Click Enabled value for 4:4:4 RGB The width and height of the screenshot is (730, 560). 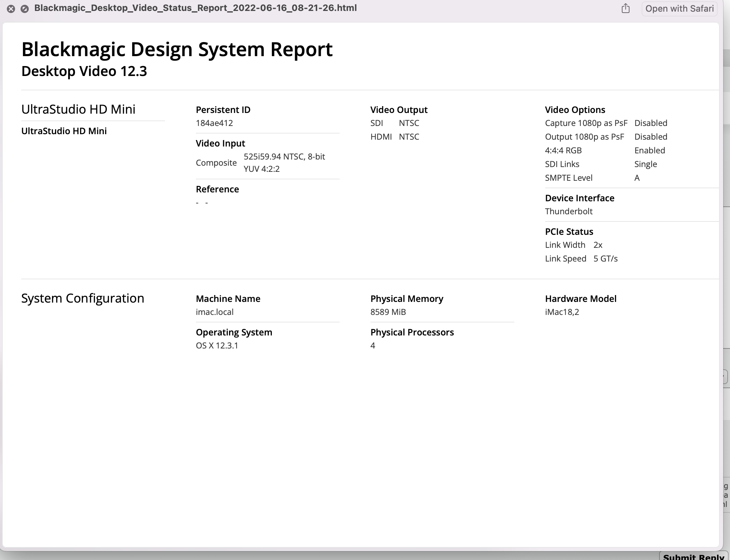click(650, 151)
